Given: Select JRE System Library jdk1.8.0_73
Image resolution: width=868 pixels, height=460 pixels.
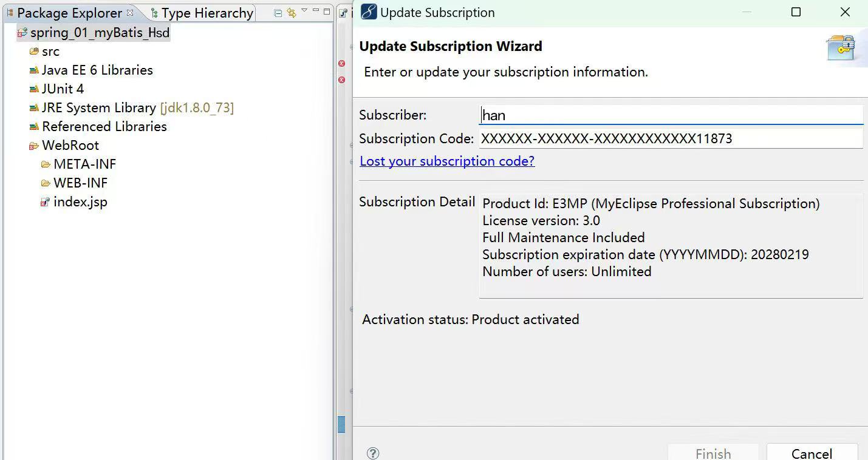Looking at the screenshot, I should (x=138, y=108).
